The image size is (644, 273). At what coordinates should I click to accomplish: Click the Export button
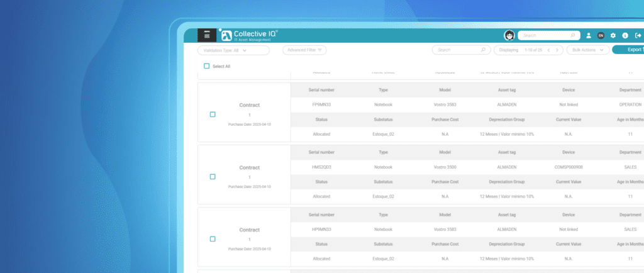[628, 50]
